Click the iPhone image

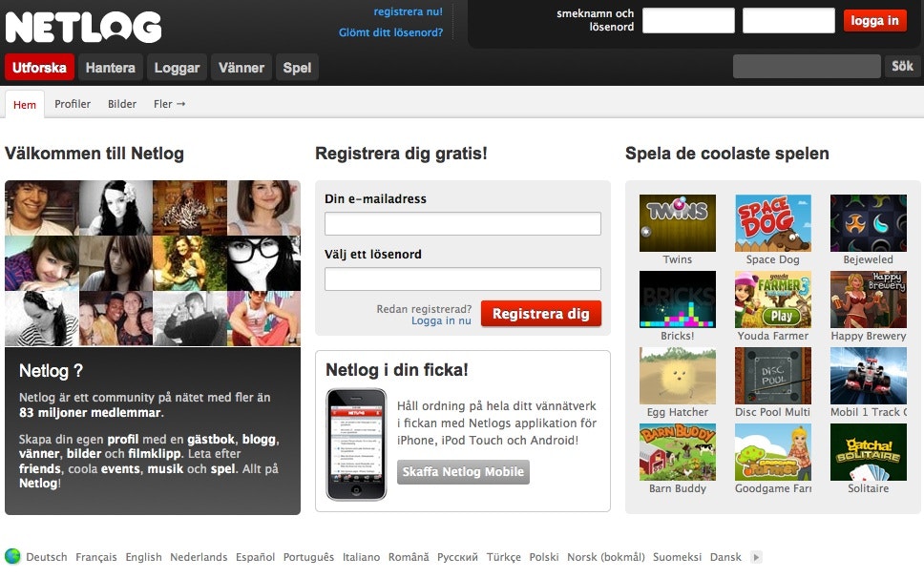[x=356, y=444]
